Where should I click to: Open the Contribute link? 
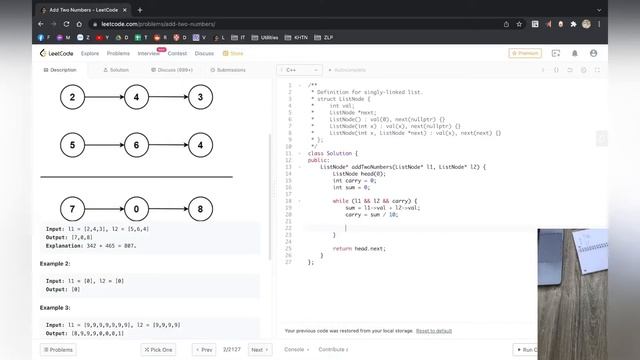click(x=333, y=350)
